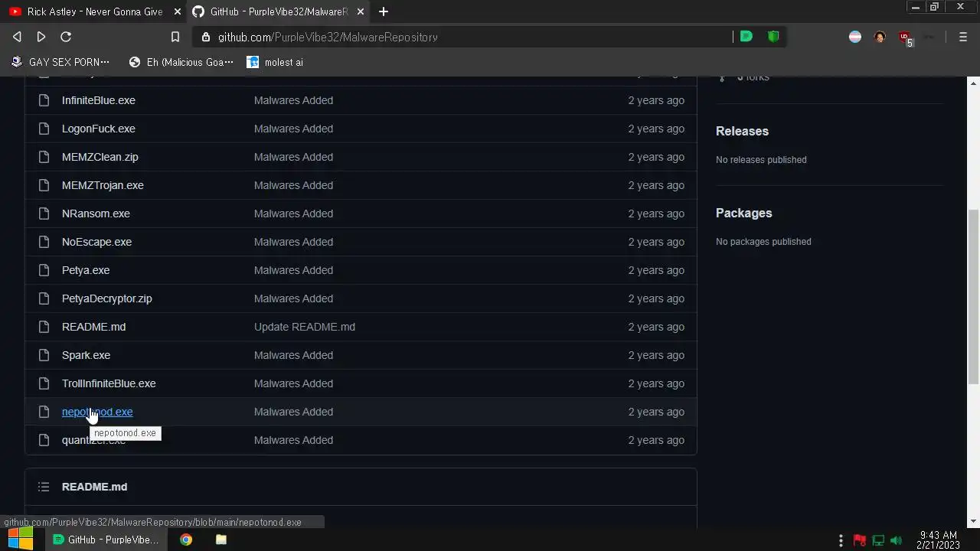Go forward with the browser forward arrow
The image size is (980, 551).
[41, 37]
